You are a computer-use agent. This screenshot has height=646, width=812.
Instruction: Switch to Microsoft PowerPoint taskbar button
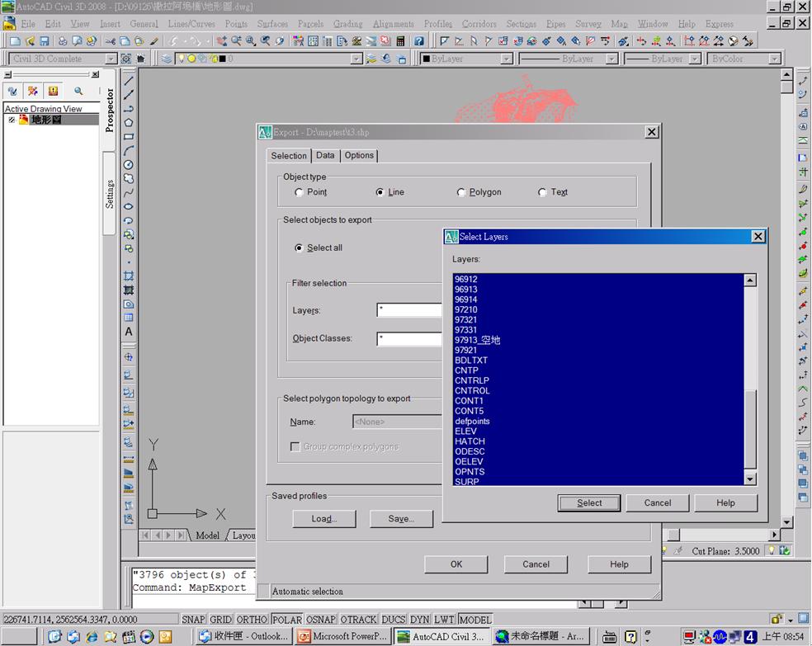tap(343, 636)
